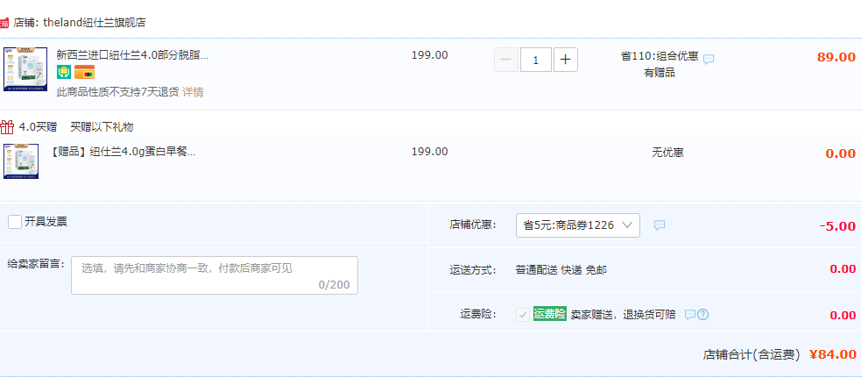
Task: Click the 此商品性质不支持7天退货 notice
Action: (117, 92)
